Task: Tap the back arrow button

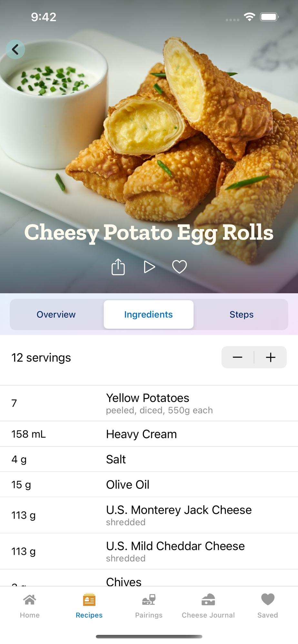Action: (15, 49)
